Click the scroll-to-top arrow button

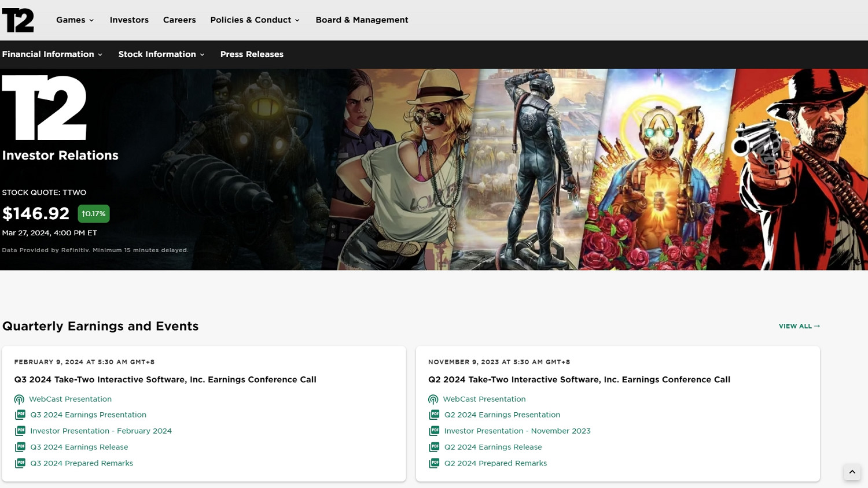[x=852, y=472]
